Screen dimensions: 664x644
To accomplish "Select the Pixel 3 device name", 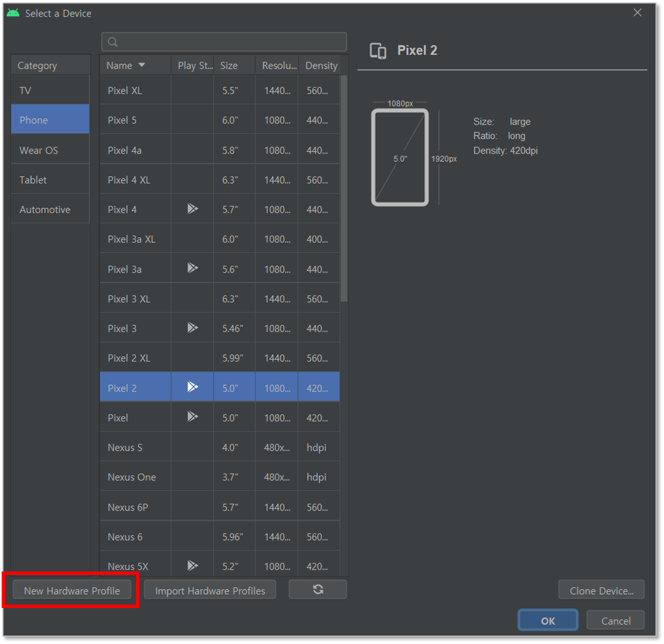I will (x=122, y=328).
